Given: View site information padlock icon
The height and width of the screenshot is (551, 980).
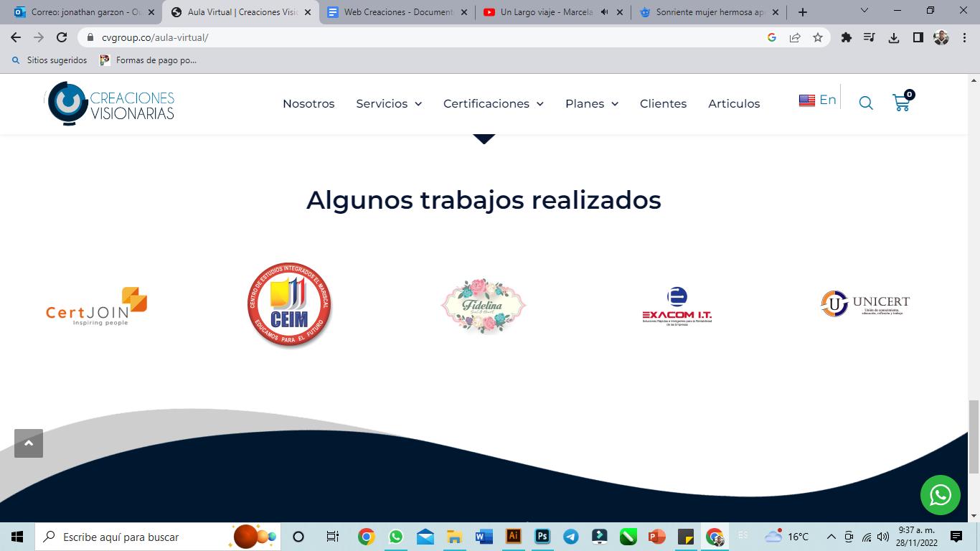Looking at the screenshot, I should pyautogui.click(x=90, y=37).
